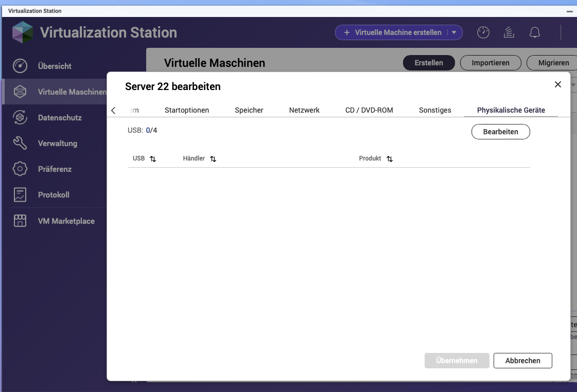Sort the list by USB column
Viewport: 577px width, 392px height.
click(153, 159)
